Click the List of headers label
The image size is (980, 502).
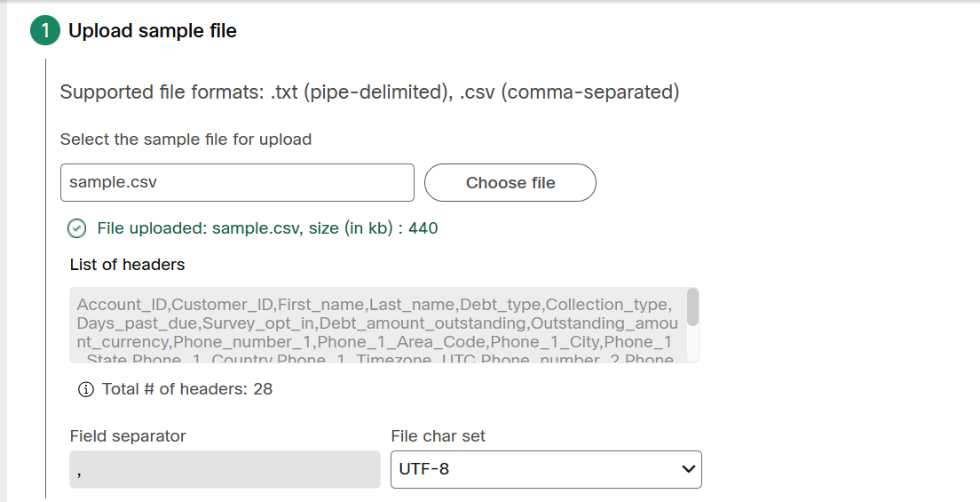tap(128, 265)
